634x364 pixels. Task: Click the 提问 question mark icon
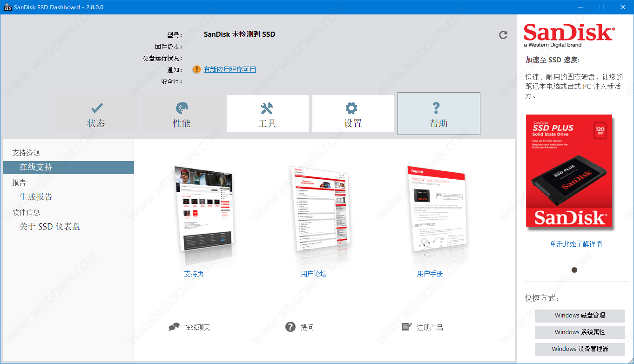click(x=290, y=327)
